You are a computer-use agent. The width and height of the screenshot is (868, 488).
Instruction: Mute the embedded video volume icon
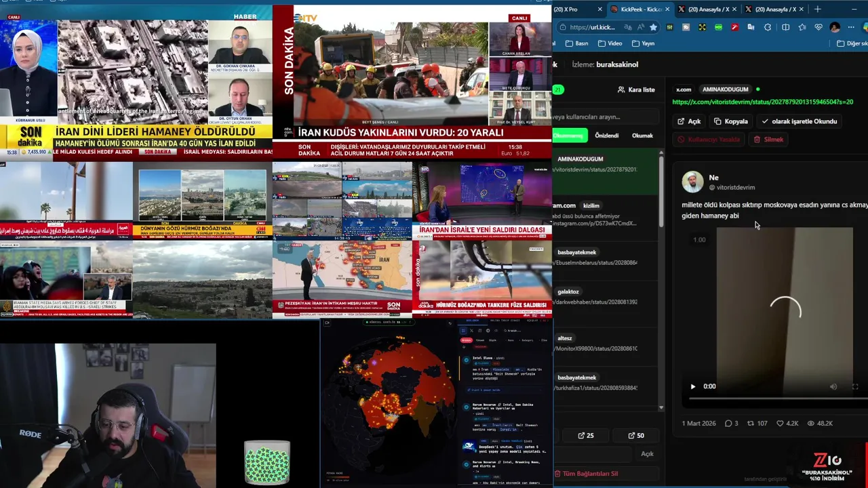[833, 386]
